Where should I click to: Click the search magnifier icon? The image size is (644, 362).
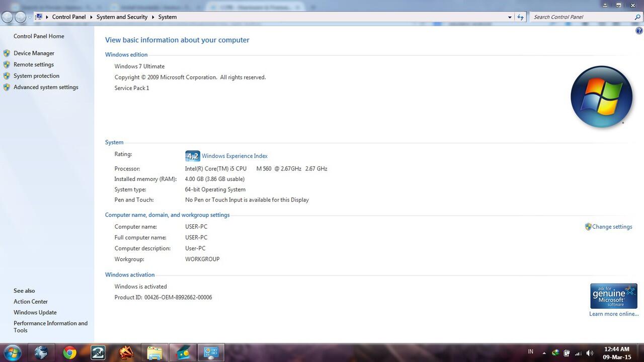[638, 17]
